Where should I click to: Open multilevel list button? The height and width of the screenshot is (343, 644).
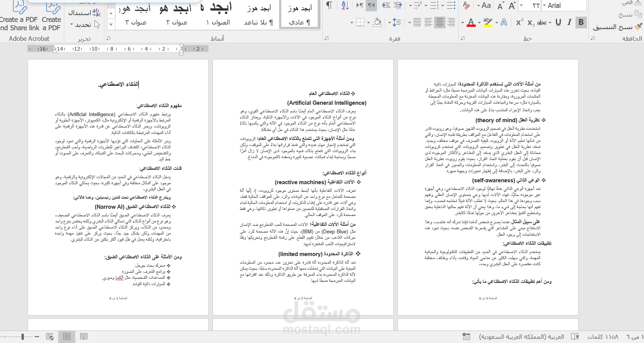pyautogui.click(x=417, y=5)
